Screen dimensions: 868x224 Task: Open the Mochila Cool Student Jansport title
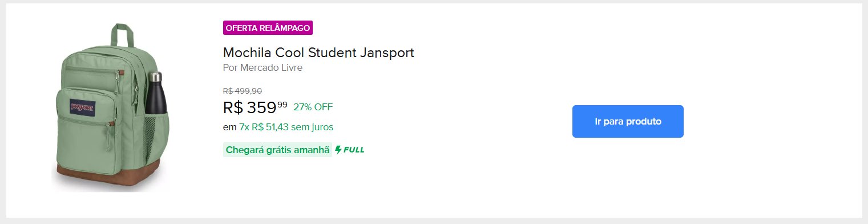(318, 53)
